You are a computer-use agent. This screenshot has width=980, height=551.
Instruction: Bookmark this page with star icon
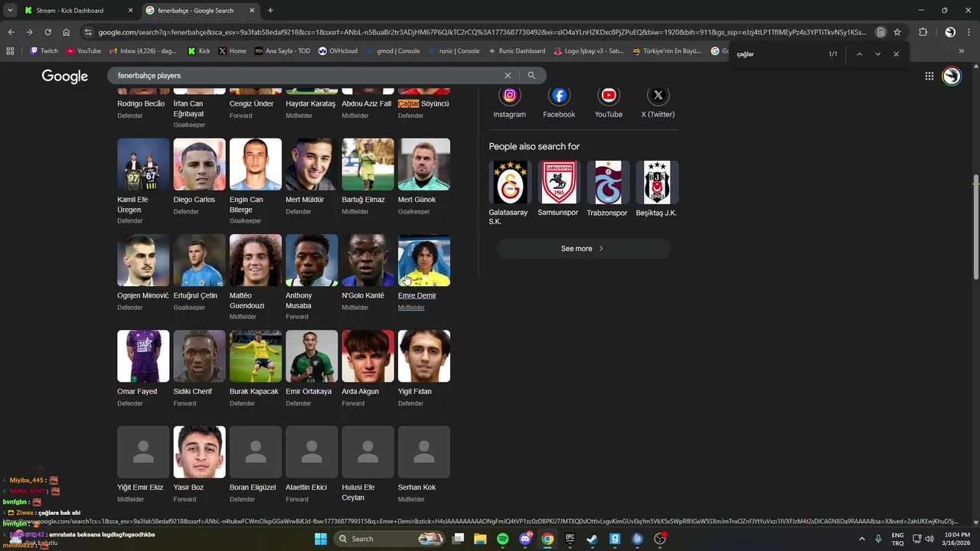click(897, 32)
